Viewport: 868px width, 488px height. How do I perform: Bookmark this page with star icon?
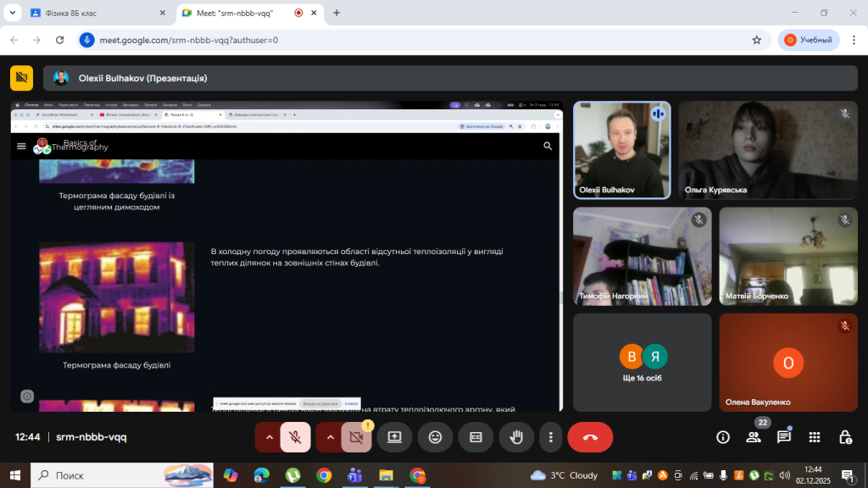click(x=757, y=40)
